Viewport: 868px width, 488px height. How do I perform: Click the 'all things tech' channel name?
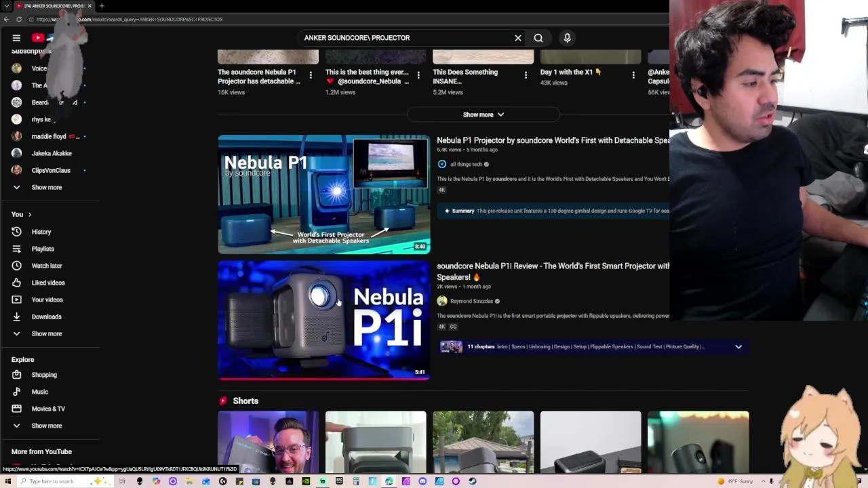[x=466, y=164]
